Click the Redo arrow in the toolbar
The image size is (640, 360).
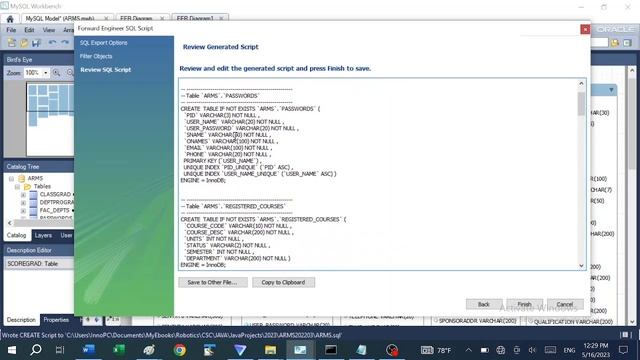click(x=65, y=42)
